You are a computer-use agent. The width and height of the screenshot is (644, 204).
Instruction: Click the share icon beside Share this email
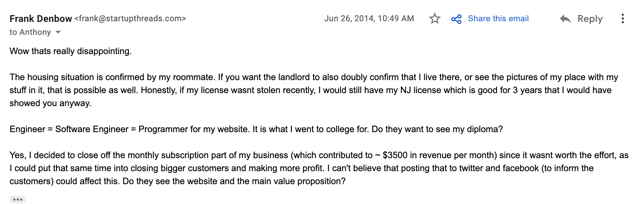click(x=456, y=19)
